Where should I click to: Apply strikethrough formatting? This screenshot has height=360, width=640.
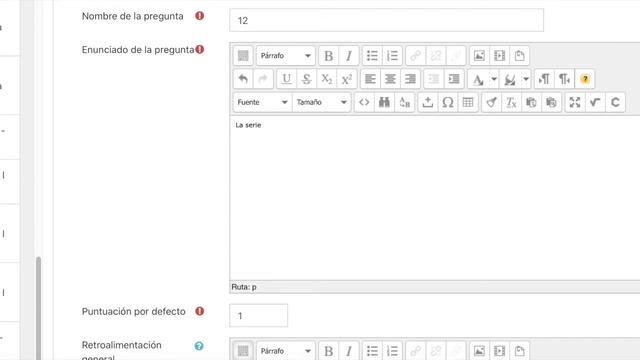pos(307,79)
